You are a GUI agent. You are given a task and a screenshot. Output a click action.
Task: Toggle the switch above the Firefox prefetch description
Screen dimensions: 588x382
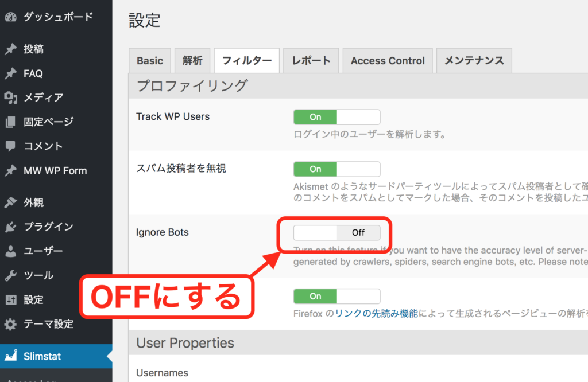click(x=336, y=296)
